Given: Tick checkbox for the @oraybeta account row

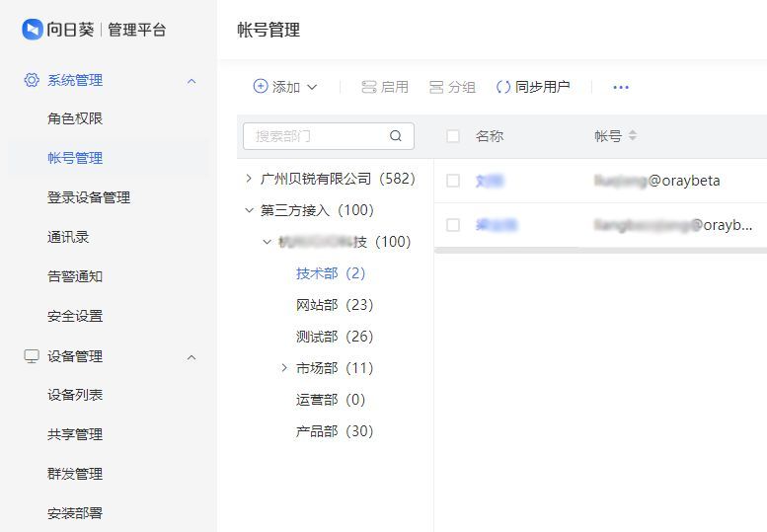Looking at the screenshot, I should click(453, 181).
